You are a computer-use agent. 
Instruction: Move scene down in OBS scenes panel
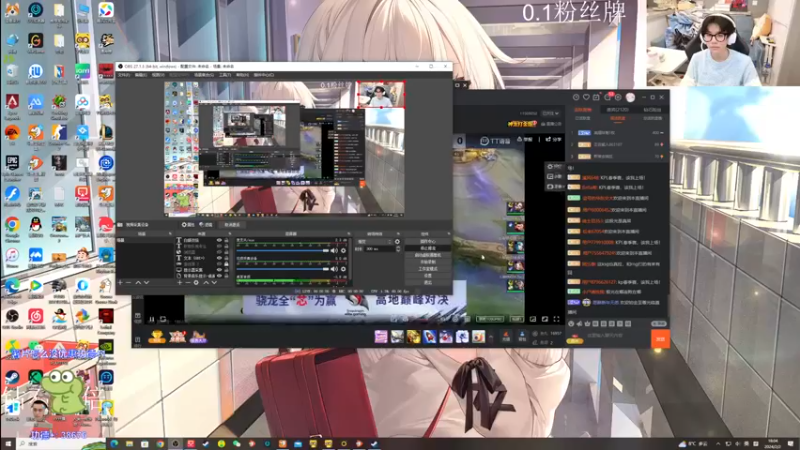[146, 282]
